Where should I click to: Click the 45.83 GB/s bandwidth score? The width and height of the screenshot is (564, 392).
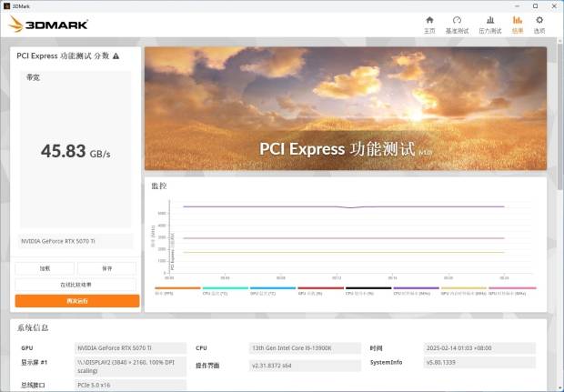click(76, 151)
